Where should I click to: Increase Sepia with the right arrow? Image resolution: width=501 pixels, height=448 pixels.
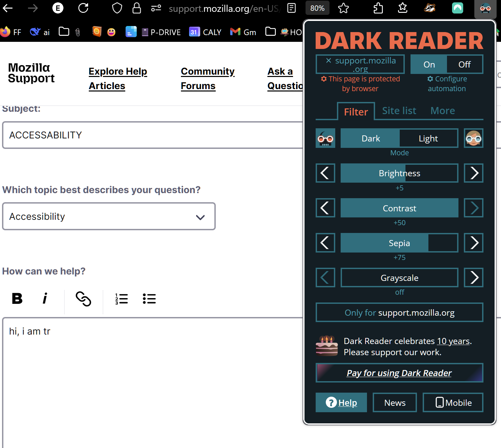(474, 243)
